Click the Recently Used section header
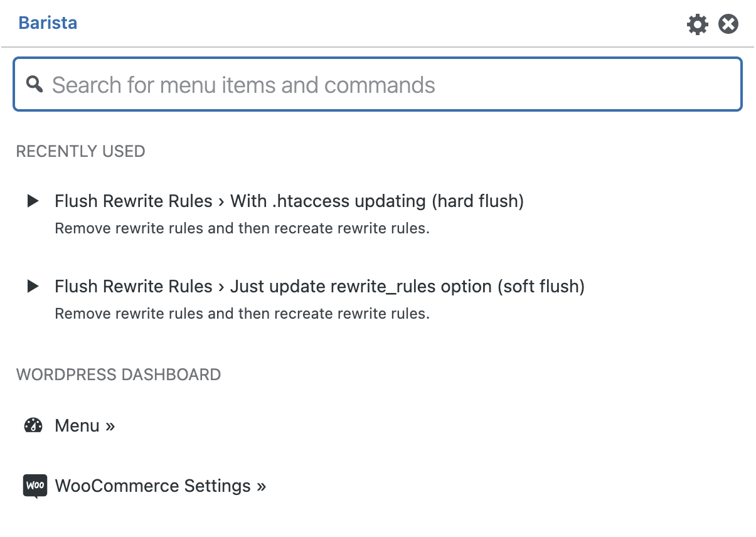Screen dimensions: 756x537 click(80, 151)
